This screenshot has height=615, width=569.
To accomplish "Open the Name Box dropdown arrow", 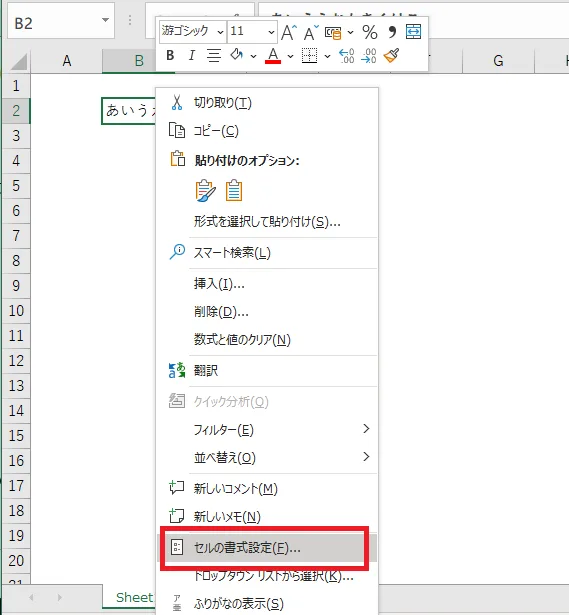I will (105, 20).
